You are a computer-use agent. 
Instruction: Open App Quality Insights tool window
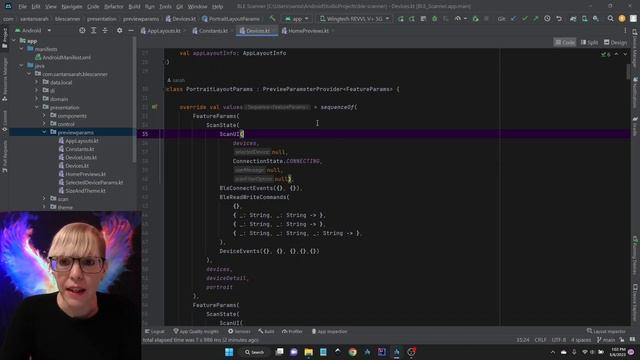(x=196, y=331)
